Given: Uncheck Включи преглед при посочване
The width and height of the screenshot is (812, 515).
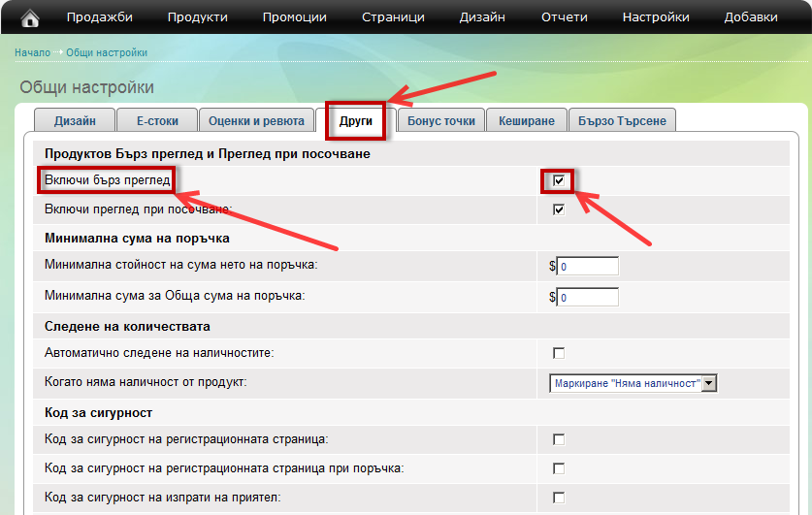Looking at the screenshot, I should [558, 209].
